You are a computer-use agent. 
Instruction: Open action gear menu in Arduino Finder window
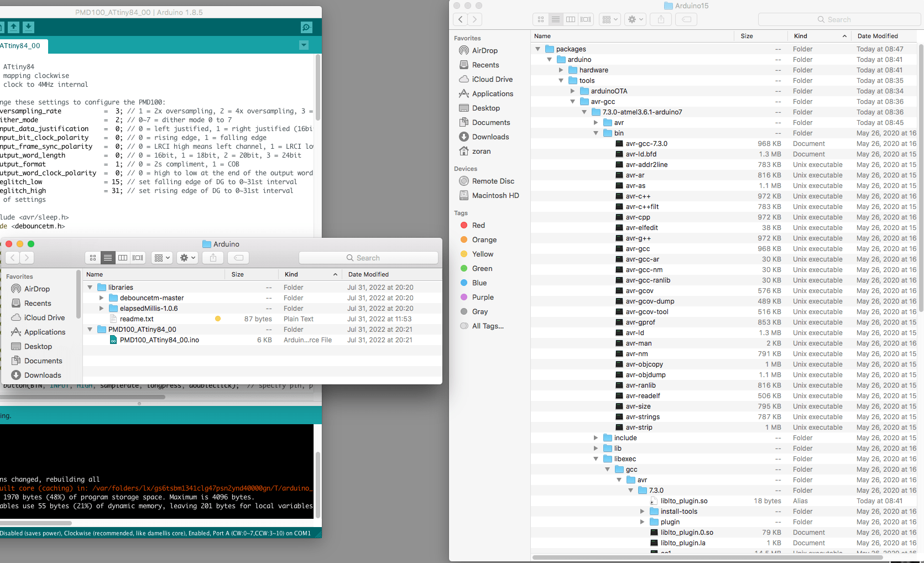pos(188,258)
